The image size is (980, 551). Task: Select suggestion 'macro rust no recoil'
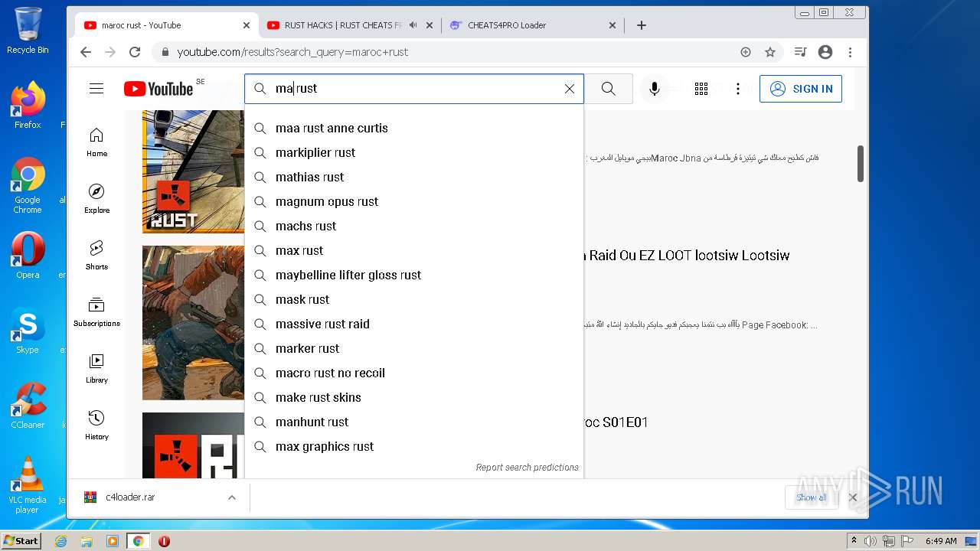pos(414,373)
